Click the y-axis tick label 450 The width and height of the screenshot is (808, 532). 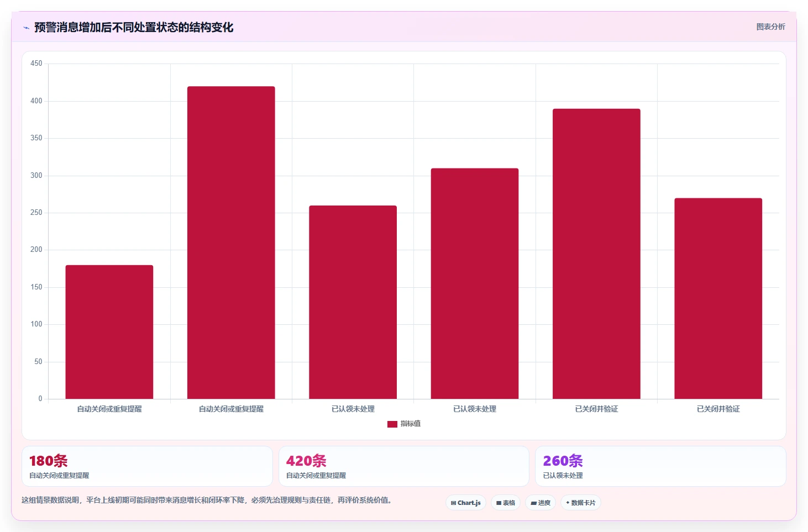36,64
